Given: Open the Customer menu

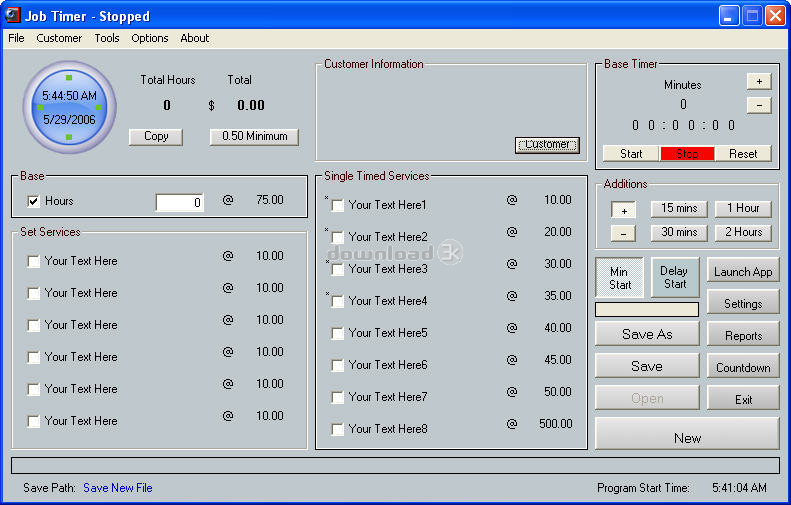Looking at the screenshot, I should tap(59, 38).
